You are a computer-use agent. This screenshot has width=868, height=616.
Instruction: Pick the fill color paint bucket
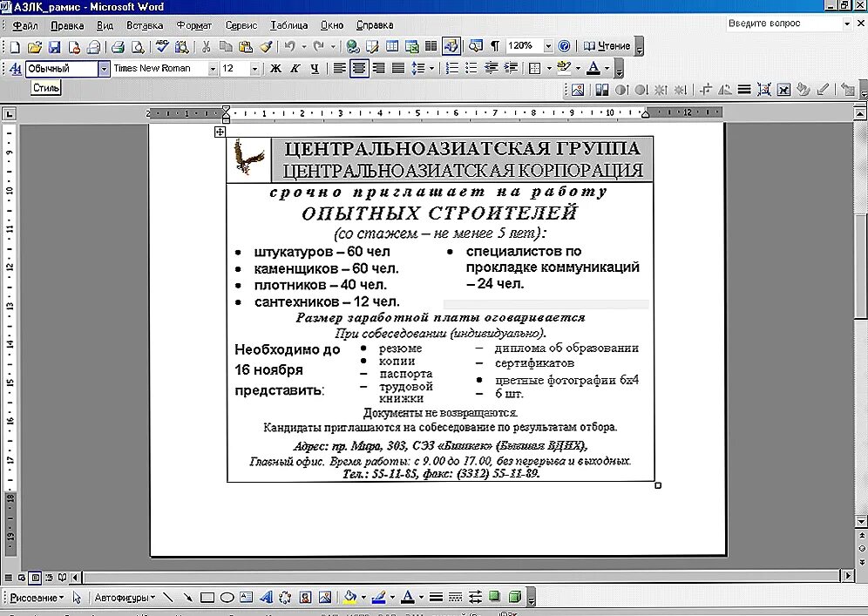click(349, 598)
